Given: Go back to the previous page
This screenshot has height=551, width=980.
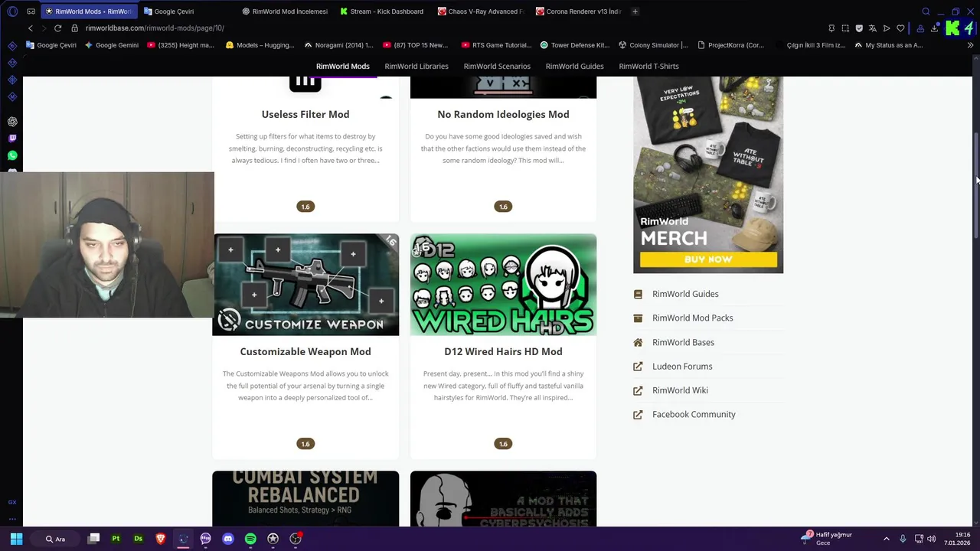Looking at the screenshot, I should click(x=31, y=28).
